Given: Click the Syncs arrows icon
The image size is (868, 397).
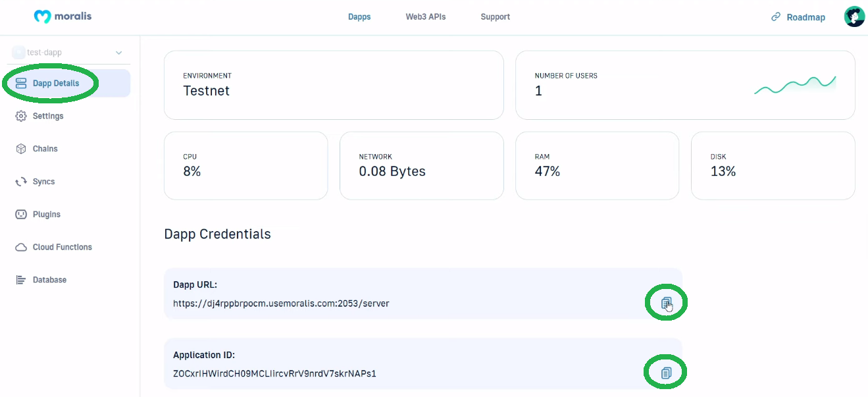Looking at the screenshot, I should 21,182.
